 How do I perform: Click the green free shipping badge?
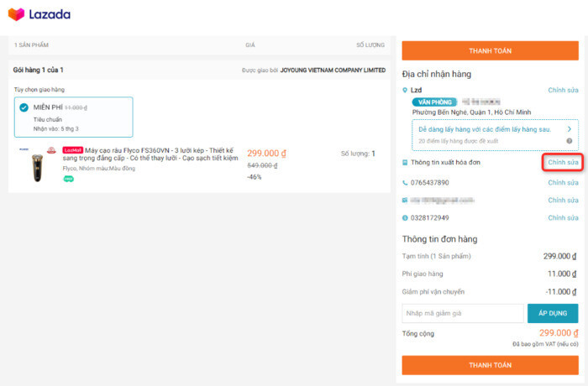click(x=68, y=179)
